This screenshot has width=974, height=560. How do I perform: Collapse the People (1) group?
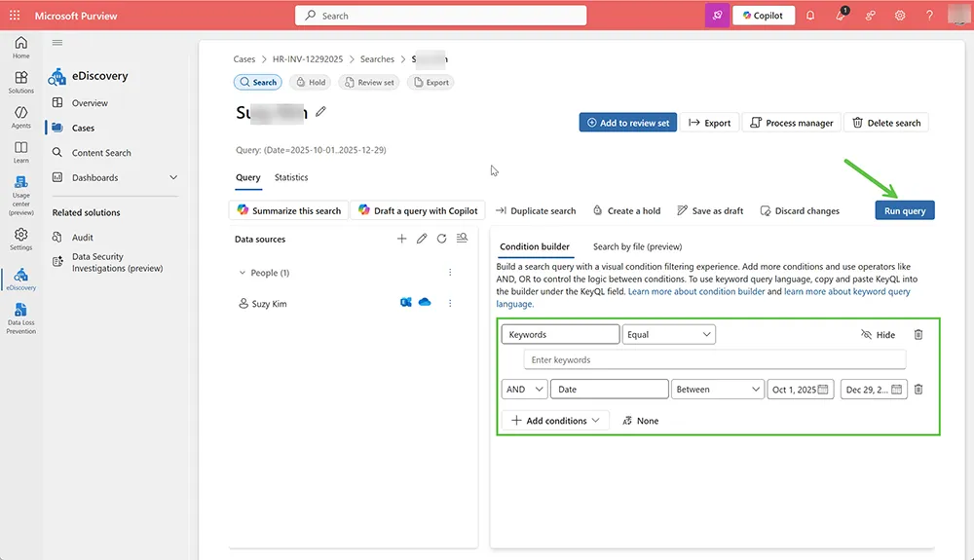point(243,273)
